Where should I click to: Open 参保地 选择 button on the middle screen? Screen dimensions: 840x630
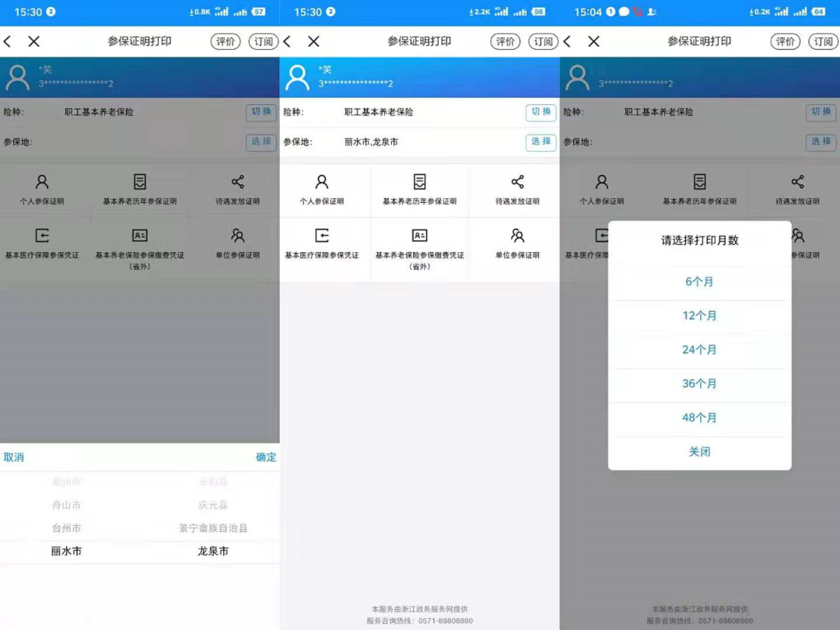541,142
